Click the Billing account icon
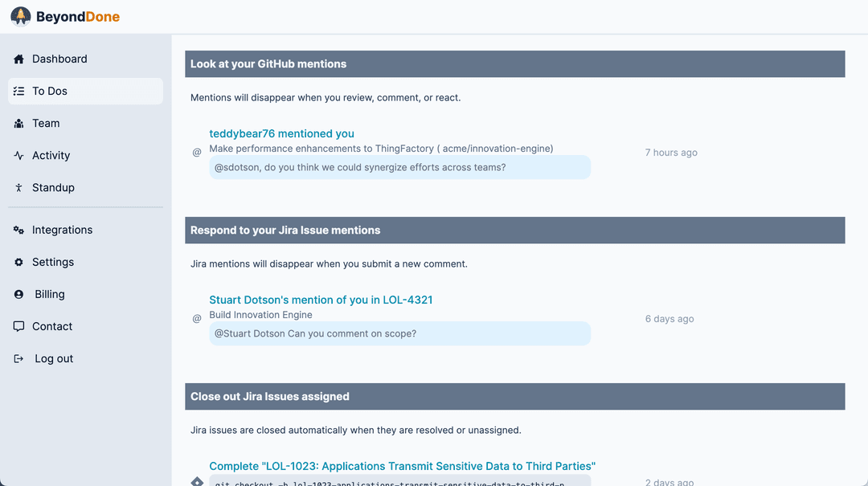868x486 pixels. pyautogui.click(x=18, y=295)
